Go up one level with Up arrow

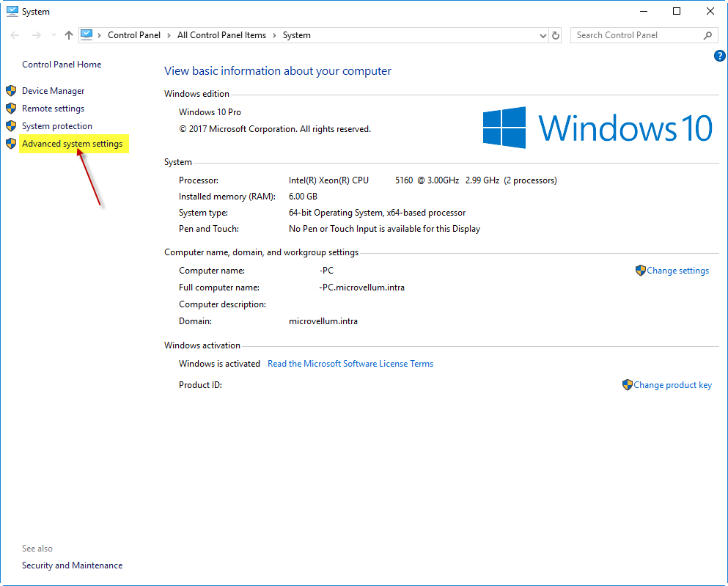point(69,35)
